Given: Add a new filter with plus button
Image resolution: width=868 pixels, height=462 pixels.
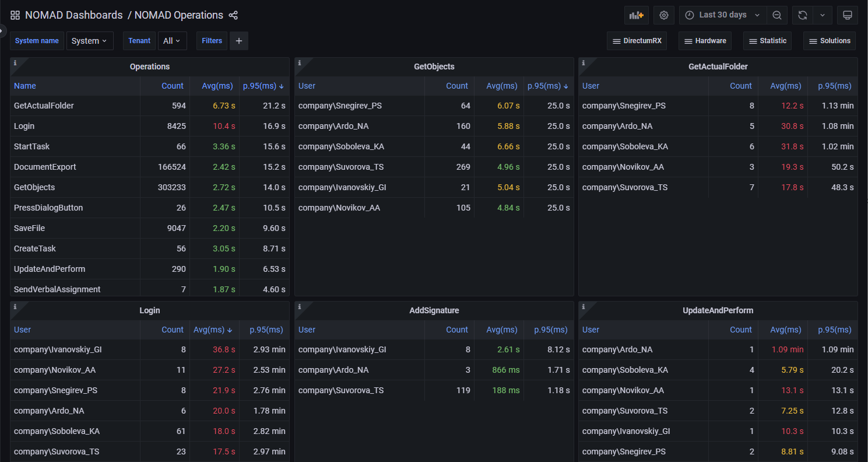Looking at the screenshot, I should (239, 41).
